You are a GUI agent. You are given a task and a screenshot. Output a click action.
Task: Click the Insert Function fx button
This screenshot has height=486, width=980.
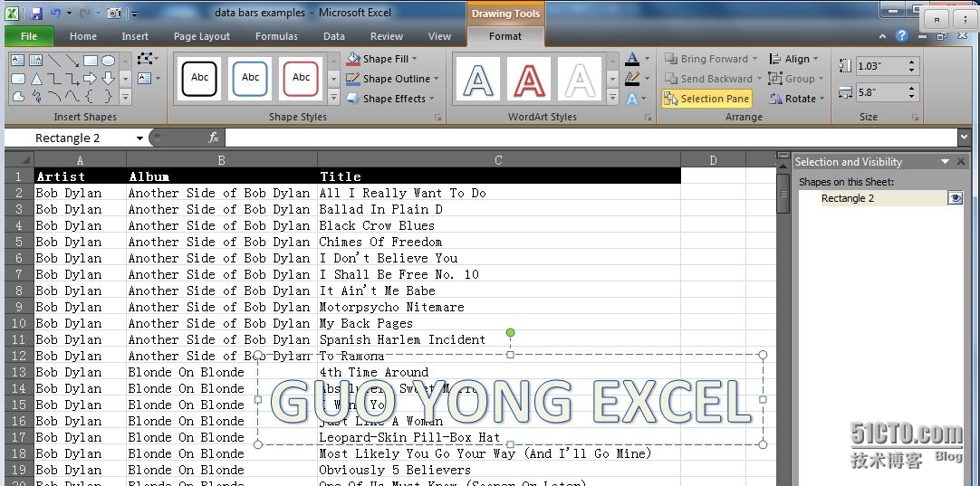[x=214, y=138]
